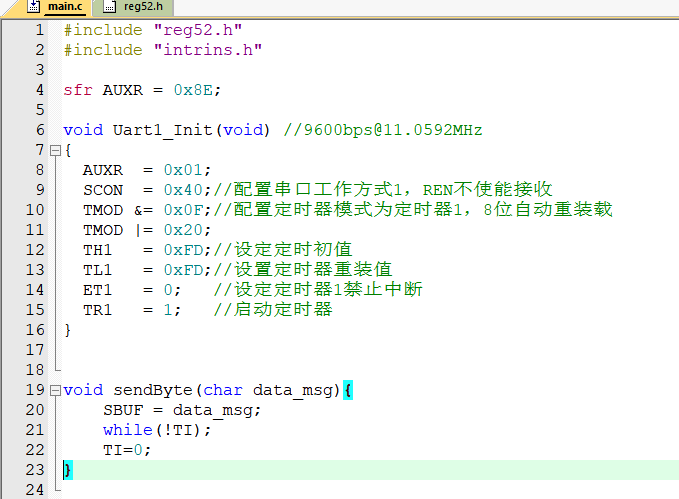The height and width of the screenshot is (499, 679).
Task: Click the main.c file icon in tab
Action: (33, 6)
